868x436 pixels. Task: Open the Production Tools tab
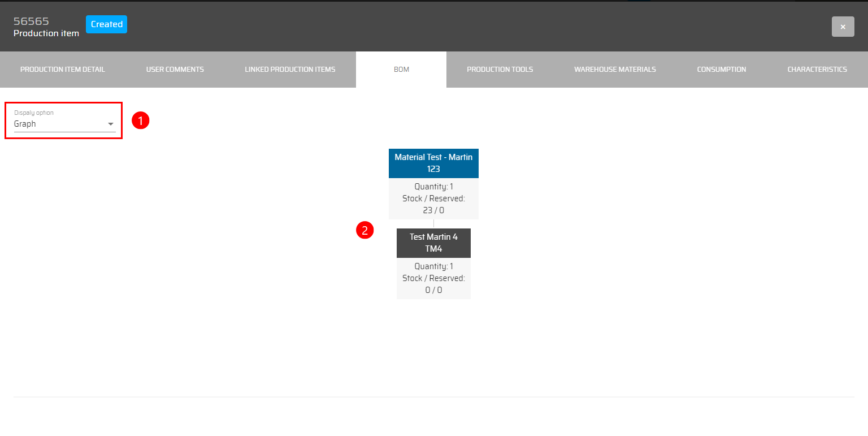[500, 70]
